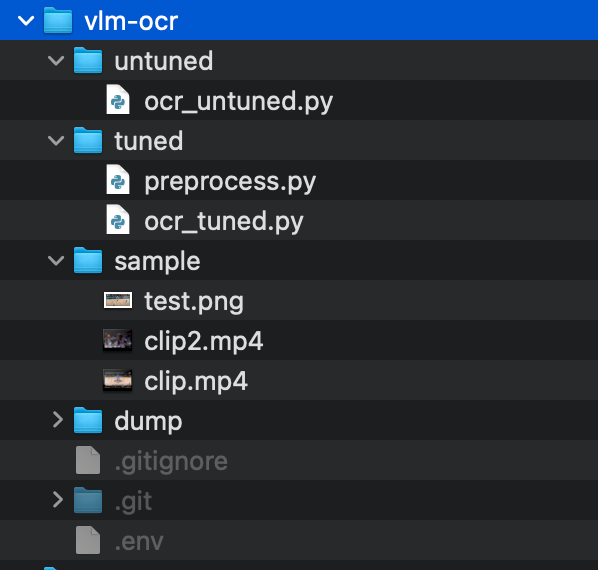The height and width of the screenshot is (570, 598).
Task: Select the clip.mp4 file name
Action: pyautogui.click(x=196, y=381)
